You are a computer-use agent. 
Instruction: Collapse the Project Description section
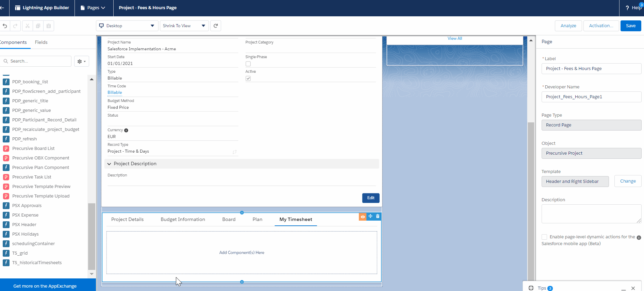pyautogui.click(x=109, y=164)
